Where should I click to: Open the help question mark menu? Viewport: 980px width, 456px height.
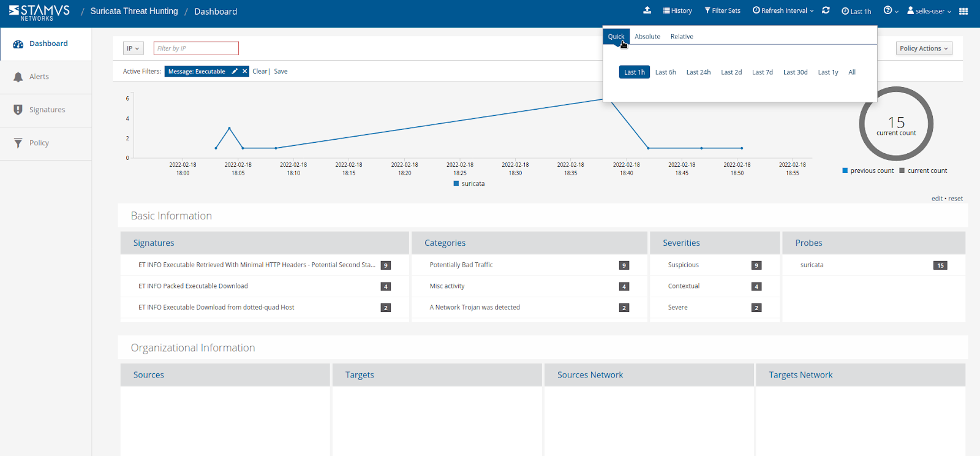(891, 10)
